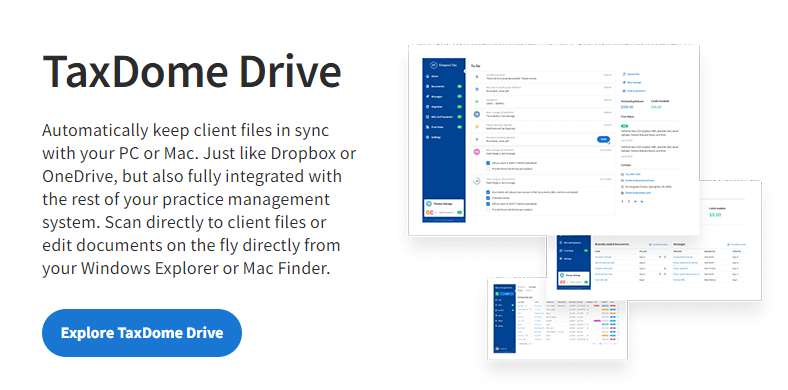This screenshot has width=788, height=390.
Task: Open the small jobs table screenshot thumbnail
Action: coord(557,319)
